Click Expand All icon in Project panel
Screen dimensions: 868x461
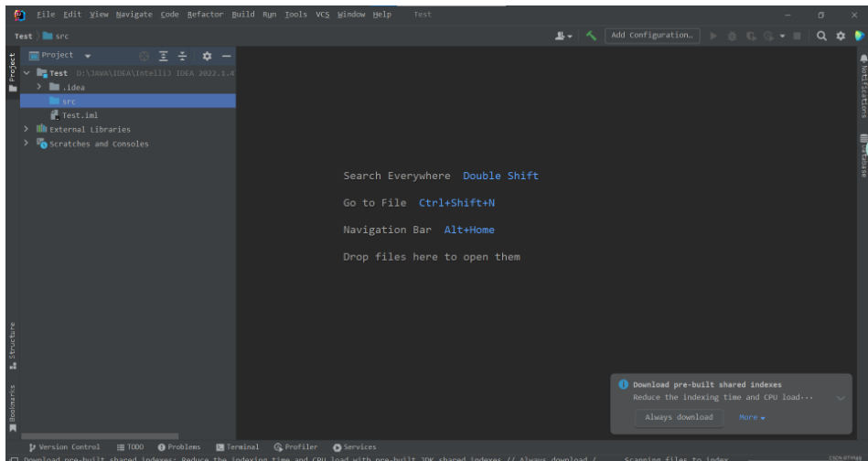pos(164,56)
